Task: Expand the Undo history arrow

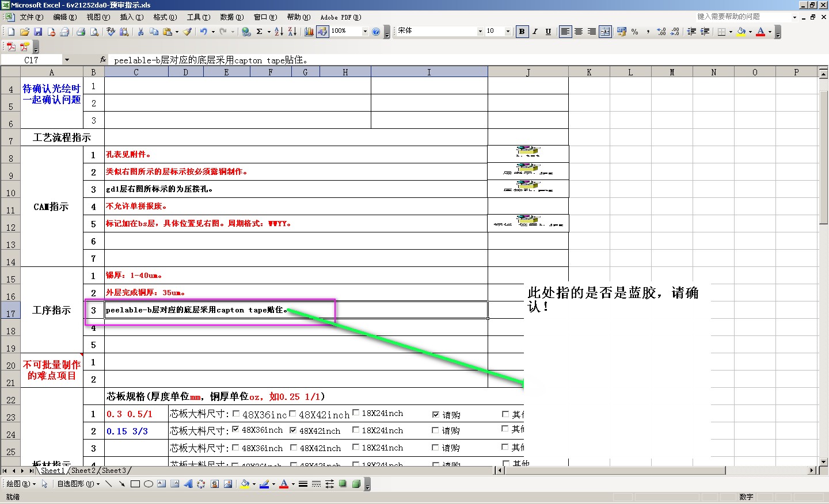Action: click(212, 32)
